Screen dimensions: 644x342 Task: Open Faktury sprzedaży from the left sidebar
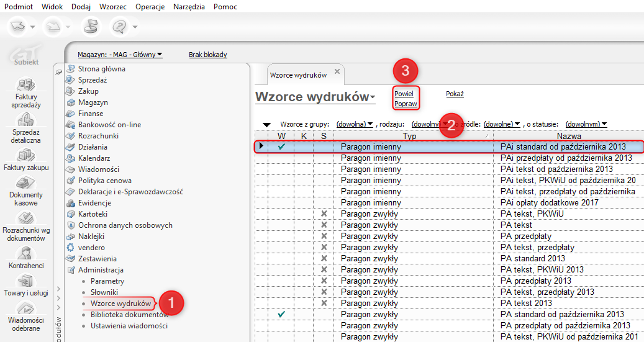25,85
